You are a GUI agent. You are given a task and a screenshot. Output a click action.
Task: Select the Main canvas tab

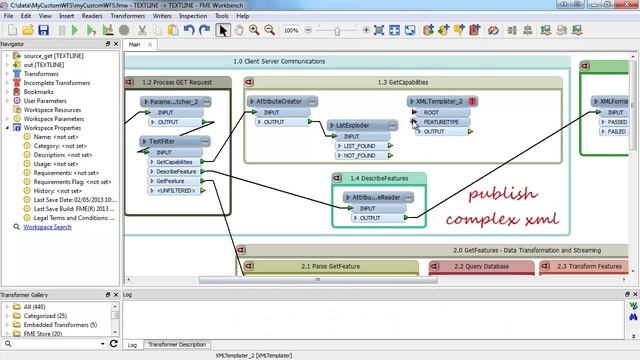pos(134,44)
